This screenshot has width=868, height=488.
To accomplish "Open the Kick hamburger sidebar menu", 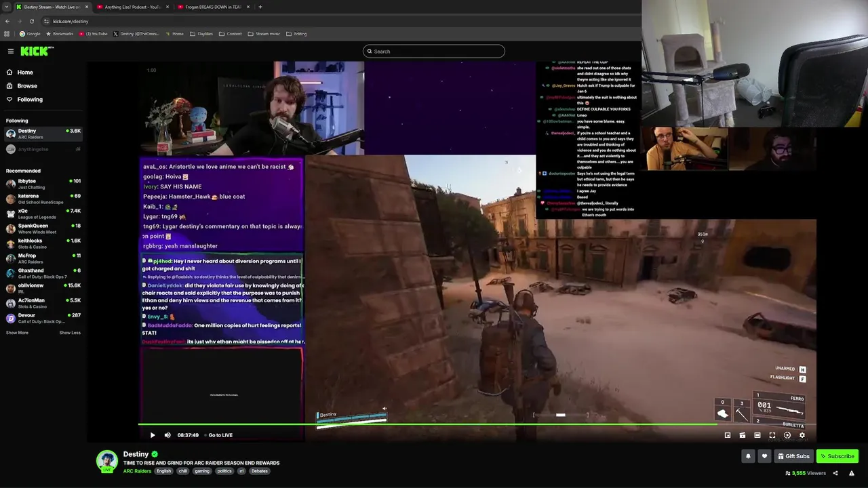I will (x=11, y=51).
